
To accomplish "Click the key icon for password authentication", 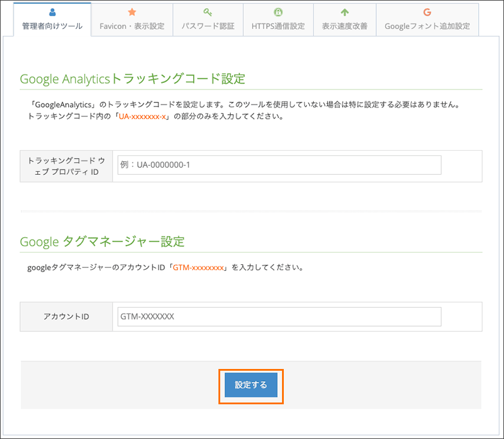I will click(208, 12).
